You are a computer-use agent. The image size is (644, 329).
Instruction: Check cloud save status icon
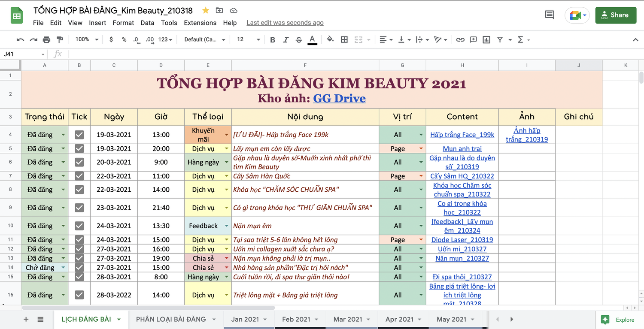tap(234, 10)
